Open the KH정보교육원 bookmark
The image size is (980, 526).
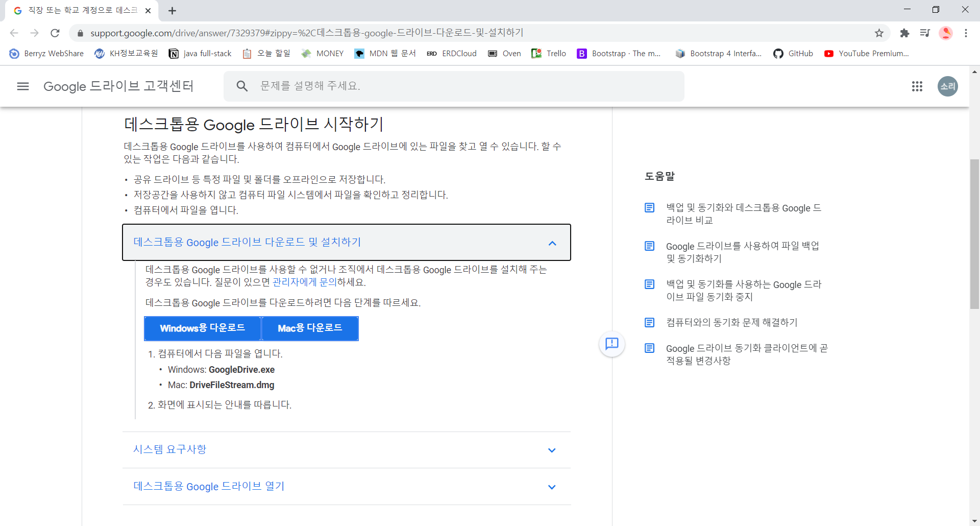coord(127,54)
